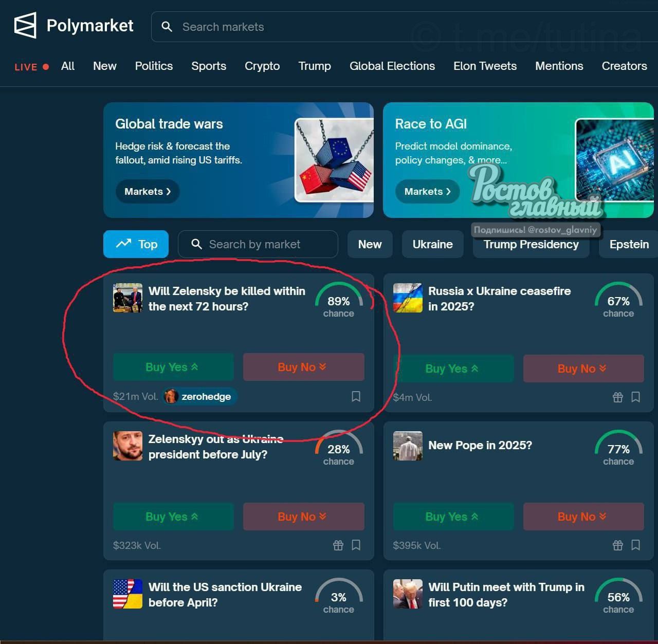Click the magnifier icon in Search markets bar
The image size is (658, 644).
(x=167, y=27)
